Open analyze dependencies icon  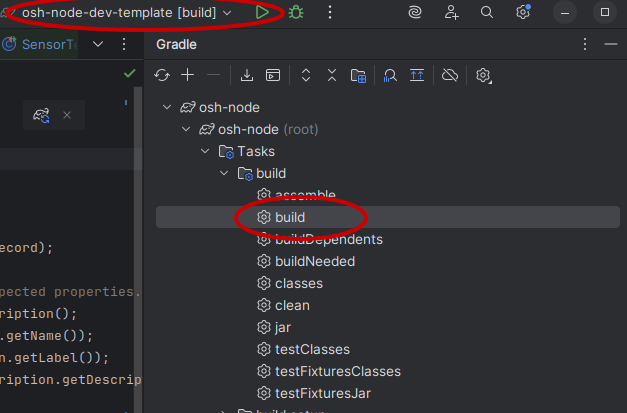point(390,75)
